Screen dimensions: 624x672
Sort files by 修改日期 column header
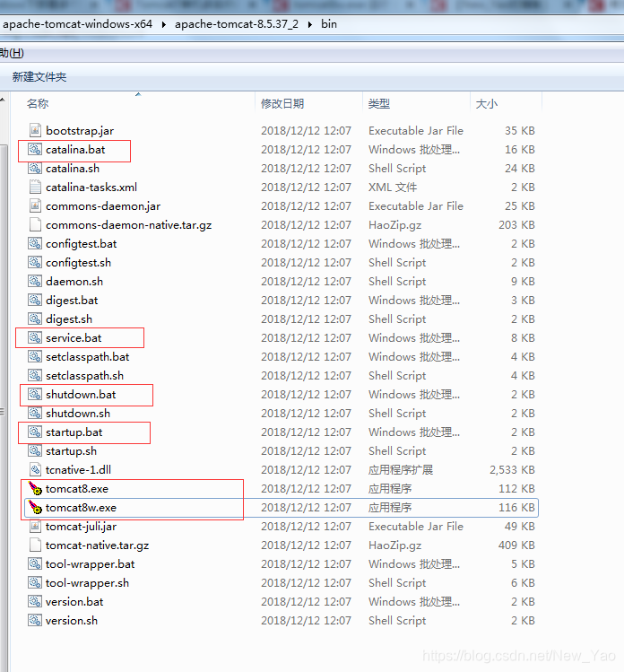(282, 104)
